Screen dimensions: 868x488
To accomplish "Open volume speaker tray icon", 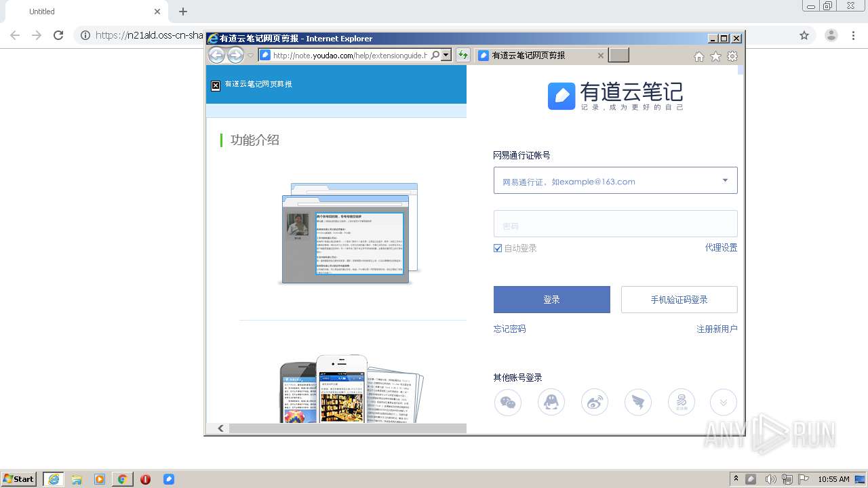I will click(770, 479).
